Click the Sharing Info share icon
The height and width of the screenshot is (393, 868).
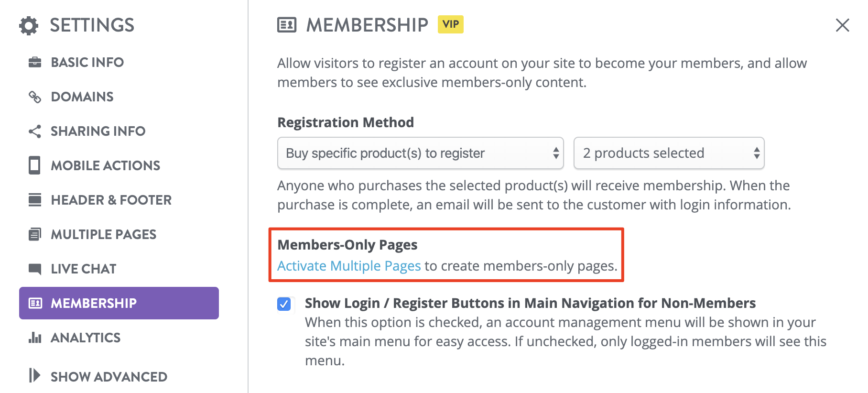[x=34, y=131]
